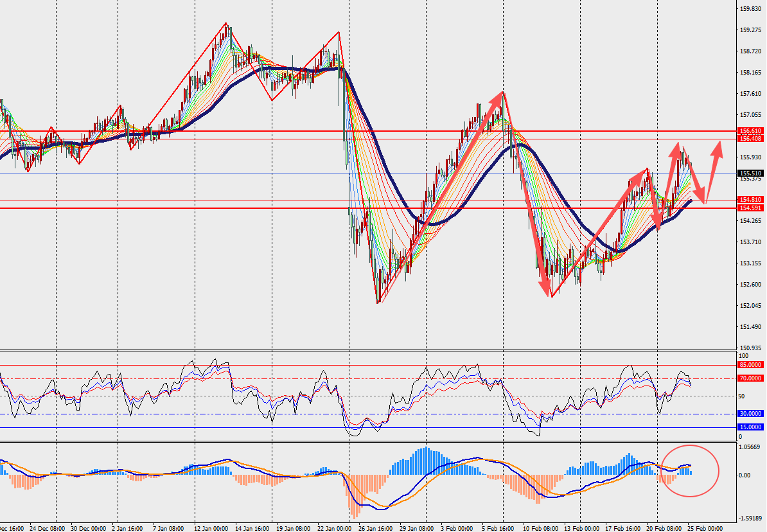The height and width of the screenshot is (532, 767).
Task: Click the 26 Jan 16:00 time label
Action: coord(375,528)
